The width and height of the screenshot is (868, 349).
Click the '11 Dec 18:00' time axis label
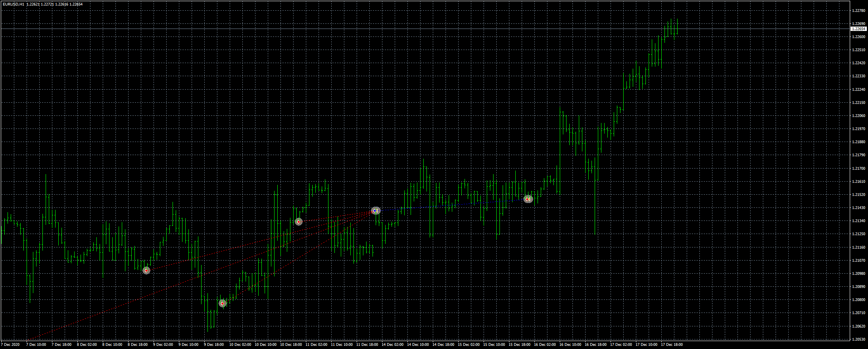pyautogui.click(x=367, y=345)
